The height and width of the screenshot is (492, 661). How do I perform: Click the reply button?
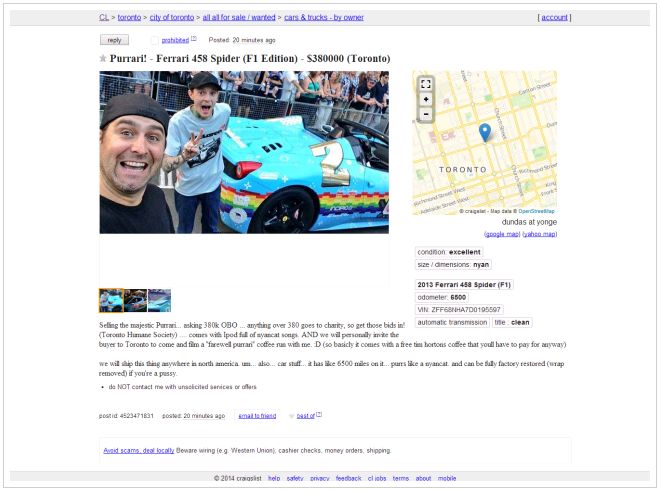pos(114,40)
